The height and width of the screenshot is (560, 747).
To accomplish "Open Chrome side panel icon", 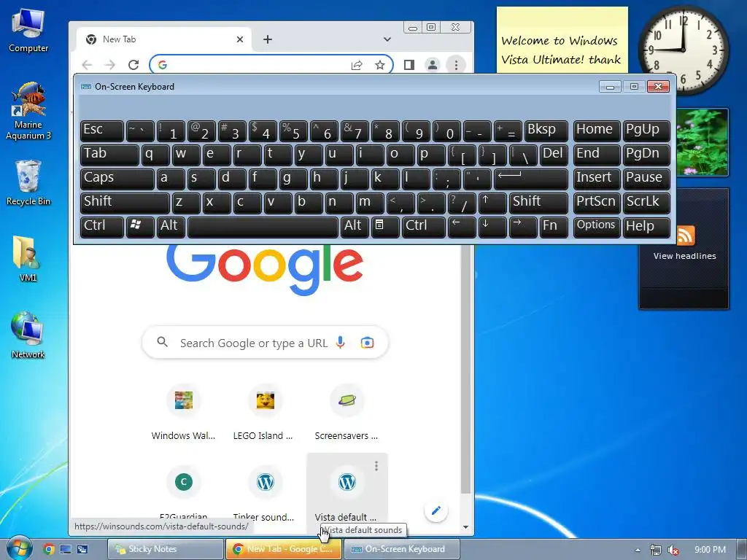I will [x=409, y=65].
